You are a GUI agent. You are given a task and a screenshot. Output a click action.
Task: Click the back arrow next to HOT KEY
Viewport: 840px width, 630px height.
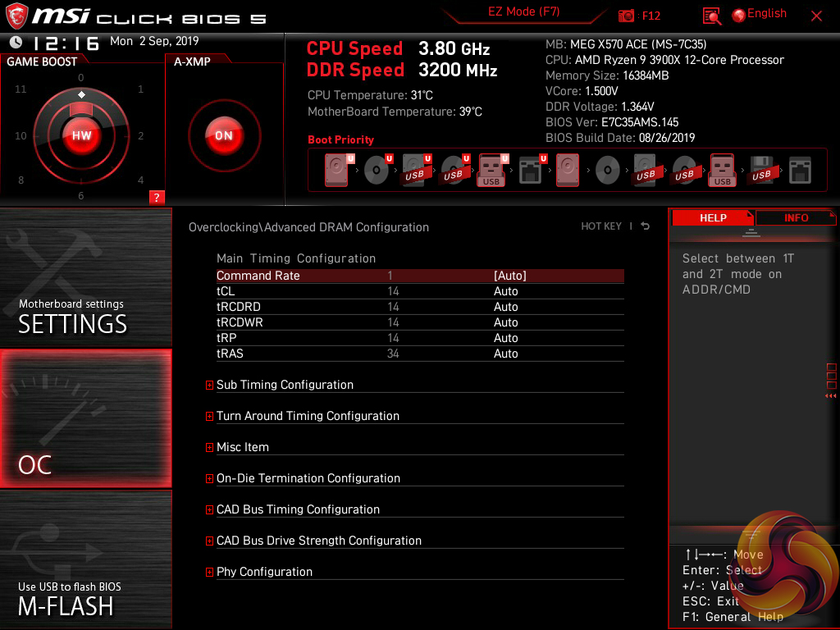pyautogui.click(x=646, y=226)
